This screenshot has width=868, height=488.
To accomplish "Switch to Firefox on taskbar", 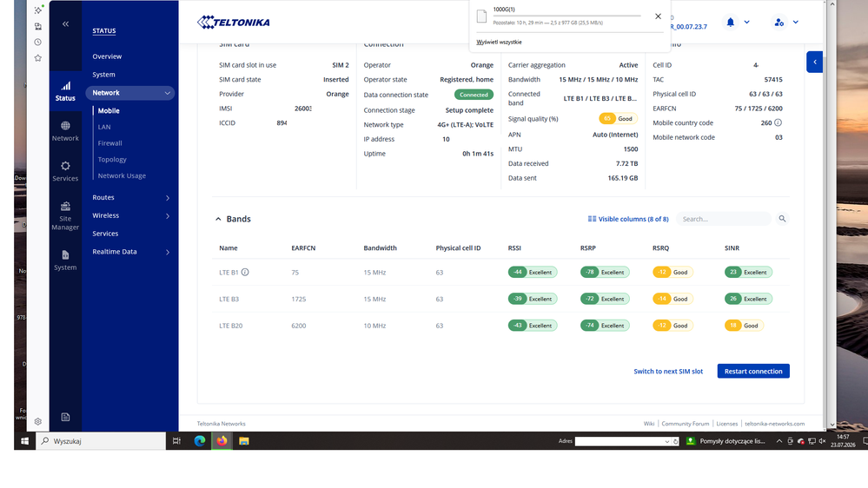I will [x=222, y=441].
